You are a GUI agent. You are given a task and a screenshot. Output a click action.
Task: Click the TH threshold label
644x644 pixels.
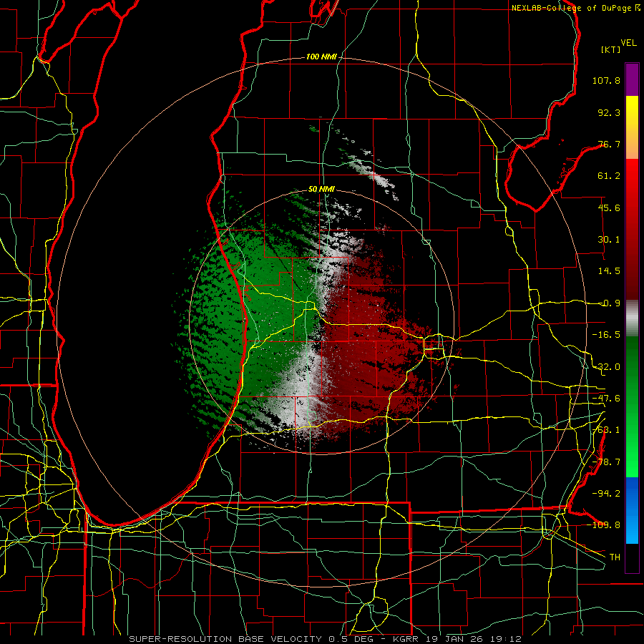(615, 557)
